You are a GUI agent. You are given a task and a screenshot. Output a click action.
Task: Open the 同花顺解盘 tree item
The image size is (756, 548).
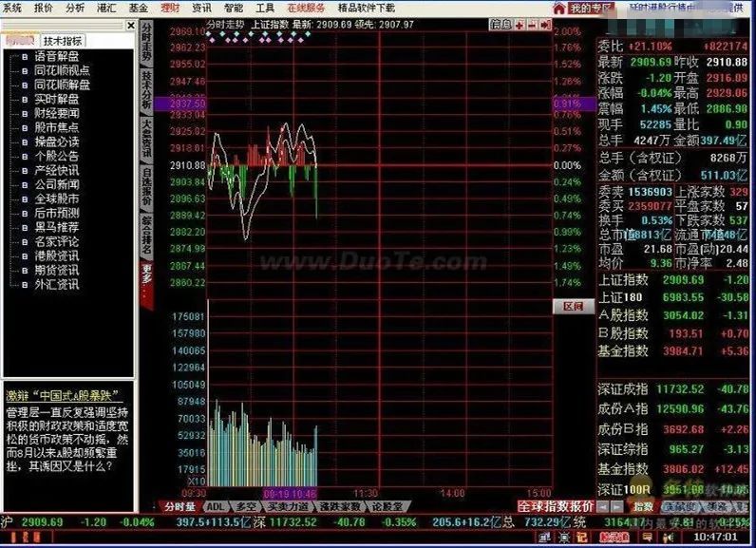[x=62, y=85]
